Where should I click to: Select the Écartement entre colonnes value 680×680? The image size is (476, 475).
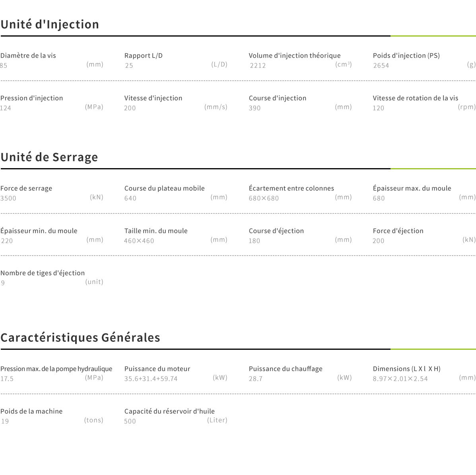pyautogui.click(x=264, y=198)
